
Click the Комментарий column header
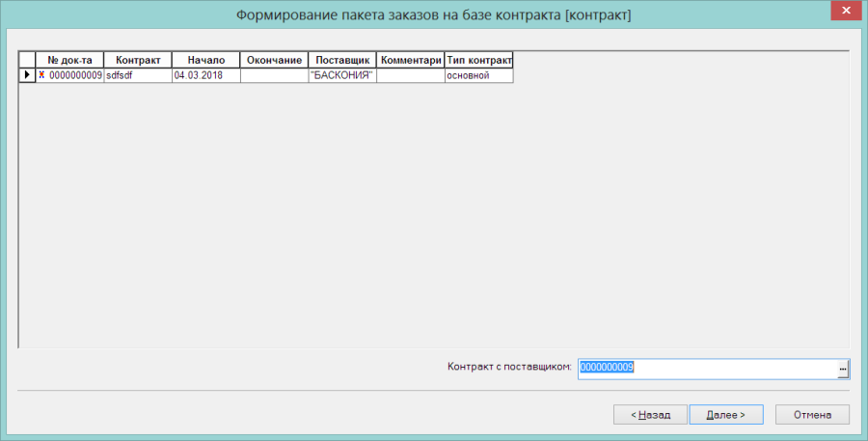tap(410, 60)
